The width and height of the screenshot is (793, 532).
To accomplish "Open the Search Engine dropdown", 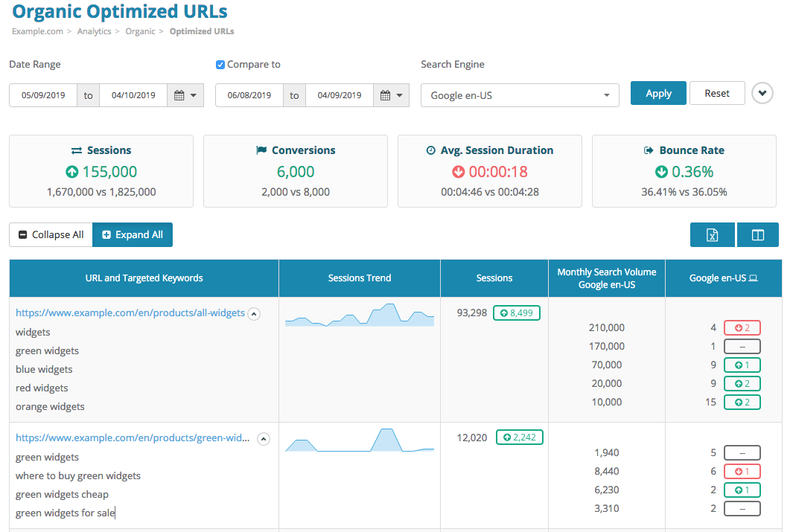I will pyautogui.click(x=520, y=95).
